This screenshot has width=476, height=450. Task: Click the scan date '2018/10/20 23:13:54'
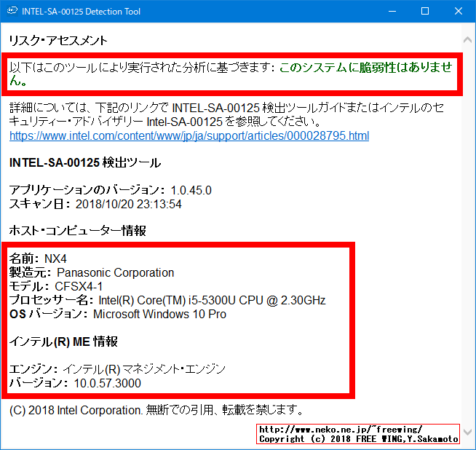[x=128, y=204]
